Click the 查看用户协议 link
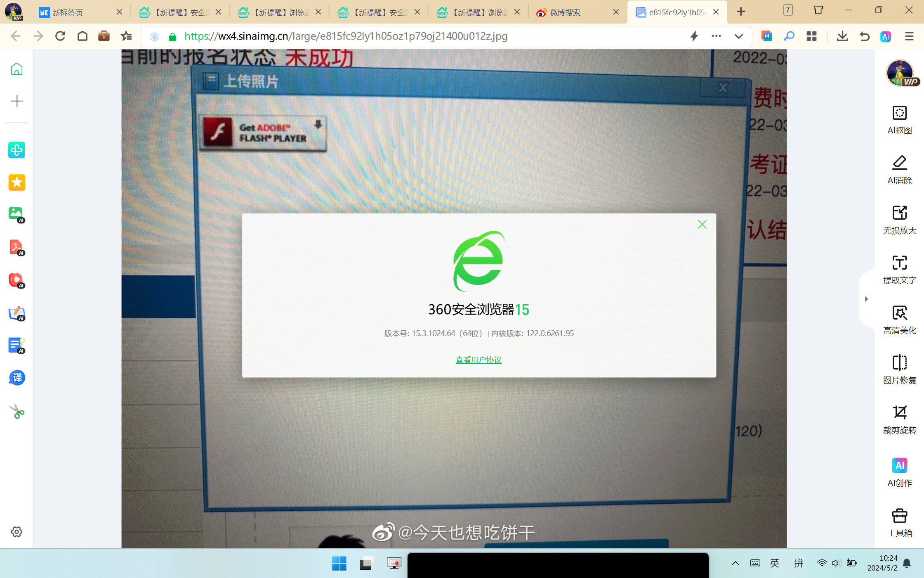This screenshot has height=578, width=924. pos(478,360)
